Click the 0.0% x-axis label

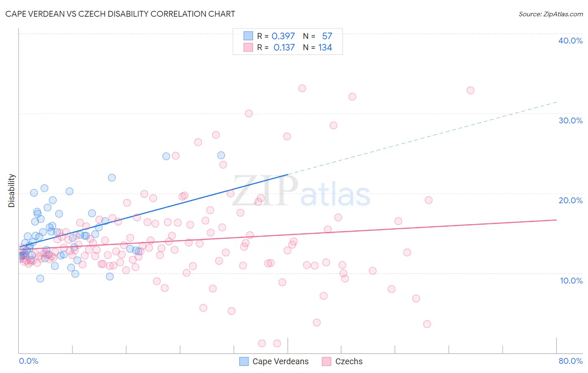pos(28,361)
